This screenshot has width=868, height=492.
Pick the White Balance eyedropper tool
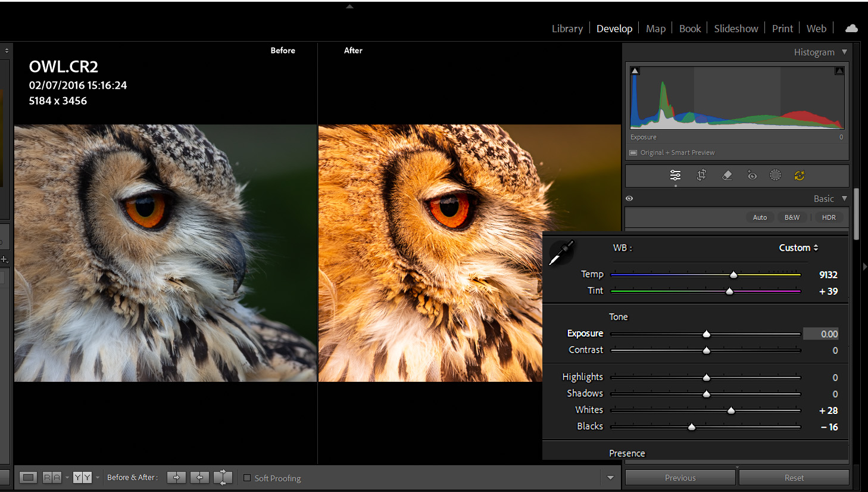point(561,253)
